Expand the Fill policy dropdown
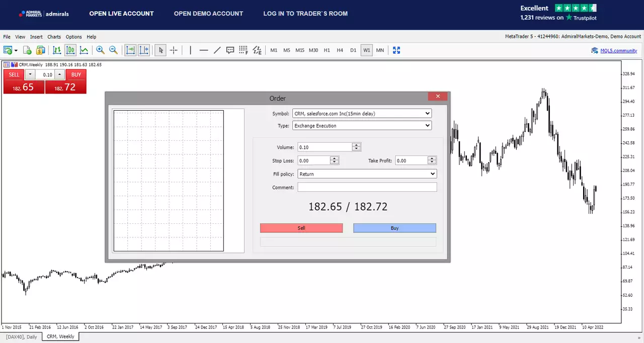This screenshot has height=343, width=644. tap(367, 174)
